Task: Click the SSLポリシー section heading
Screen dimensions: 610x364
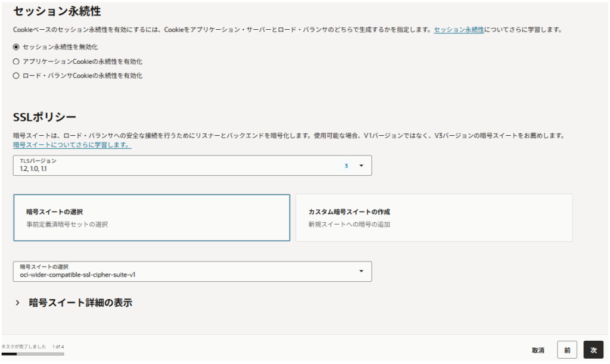Action: (45, 117)
